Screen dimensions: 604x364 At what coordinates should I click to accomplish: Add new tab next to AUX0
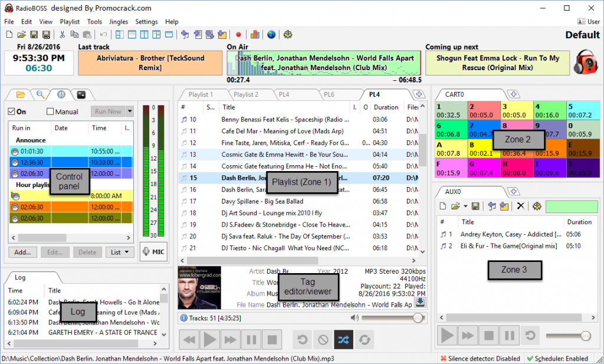[x=513, y=191]
